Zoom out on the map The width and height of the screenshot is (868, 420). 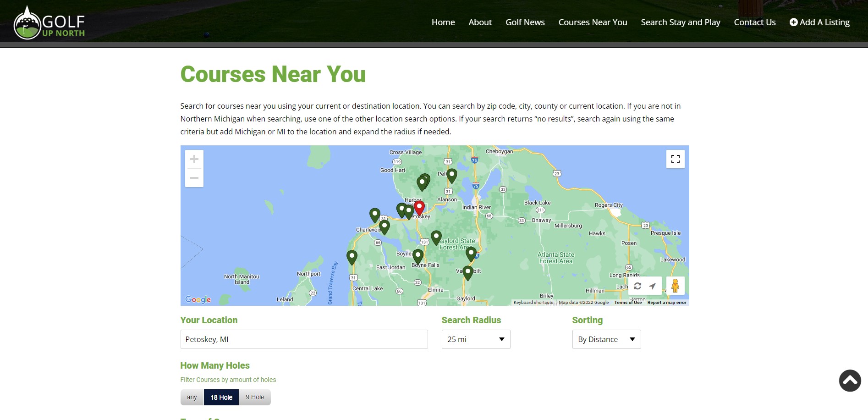pyautogui.click(x=194, y=178)
